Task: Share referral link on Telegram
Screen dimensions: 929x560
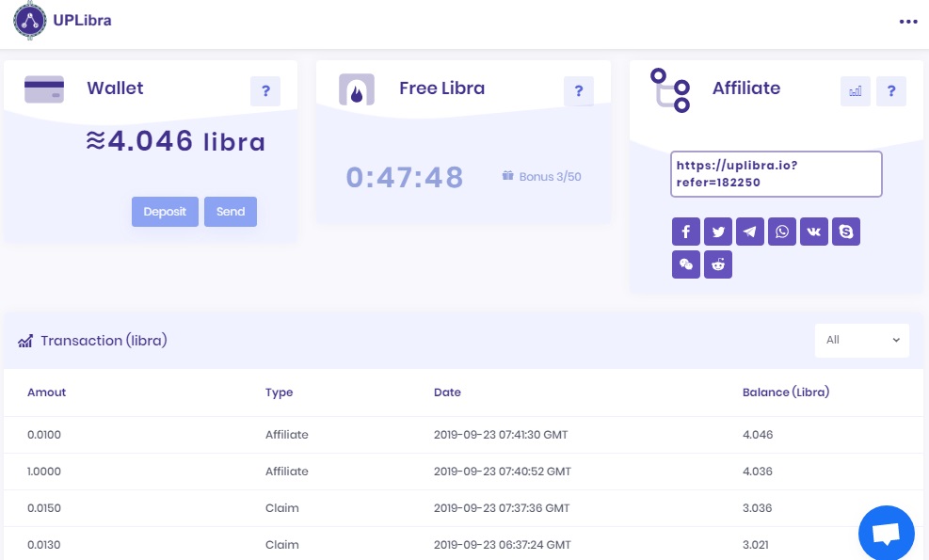Action: (x=750, y=232)
